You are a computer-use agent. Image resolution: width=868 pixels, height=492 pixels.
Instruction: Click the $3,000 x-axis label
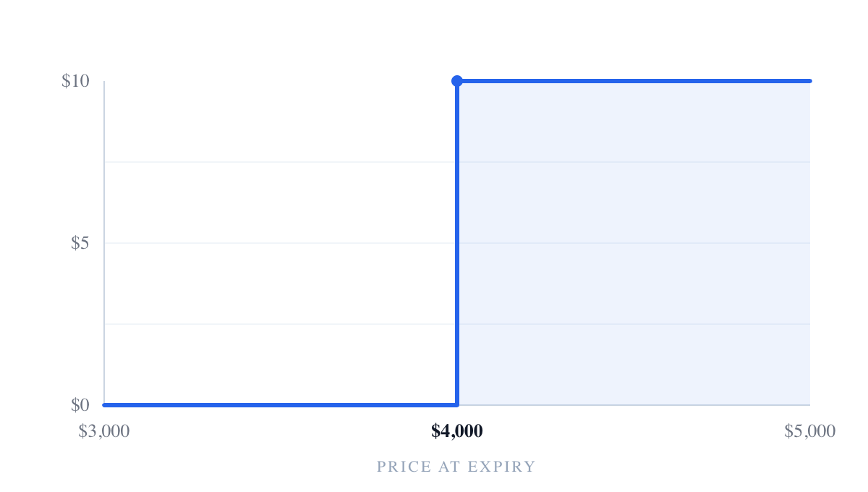tap(104, 431)
